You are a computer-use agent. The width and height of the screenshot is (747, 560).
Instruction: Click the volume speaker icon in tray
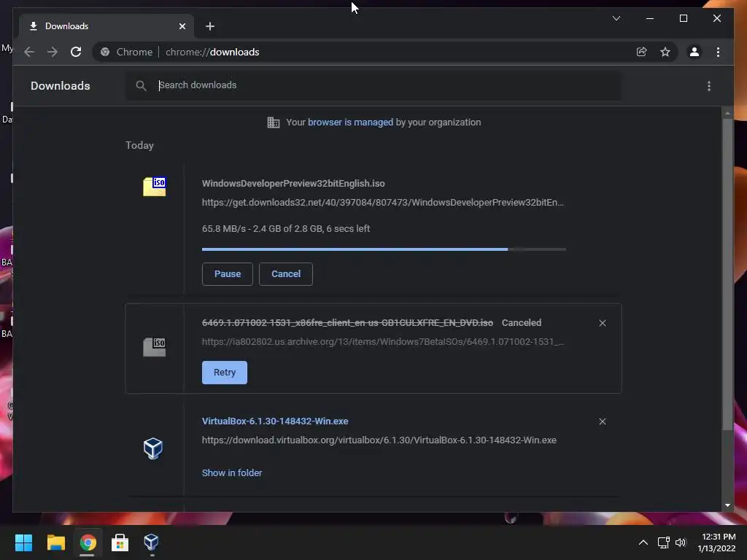[x=681, y=542]
